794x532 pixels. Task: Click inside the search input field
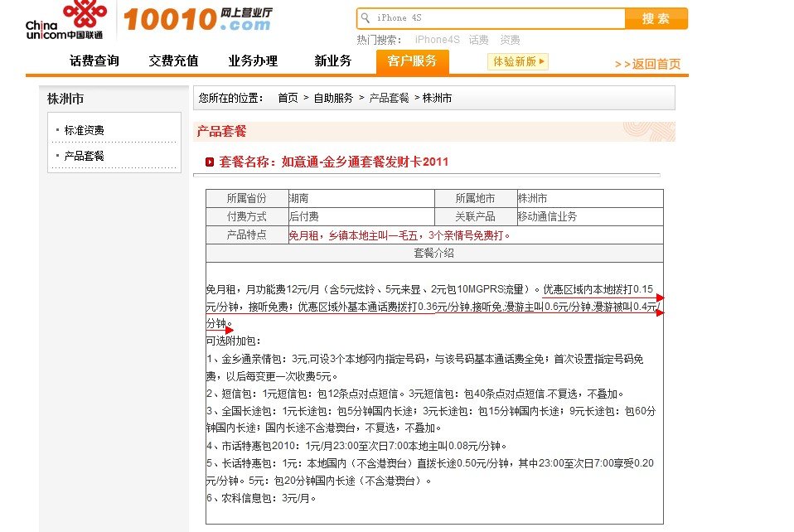(x=497, y=17)
